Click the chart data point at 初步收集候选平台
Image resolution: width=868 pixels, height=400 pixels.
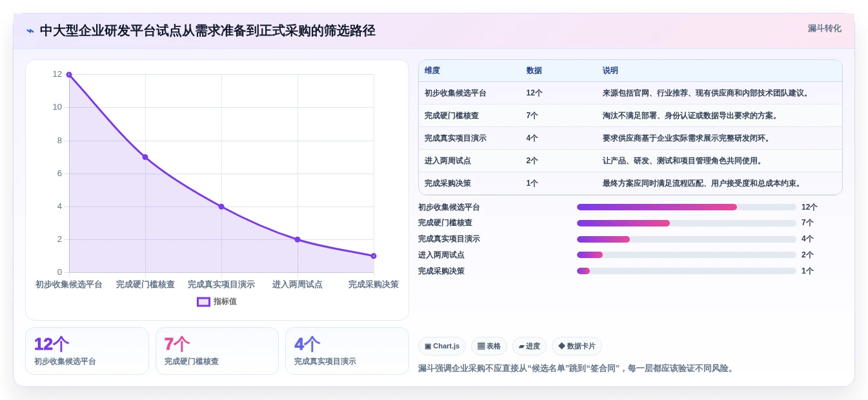click(x=69, y=75)
